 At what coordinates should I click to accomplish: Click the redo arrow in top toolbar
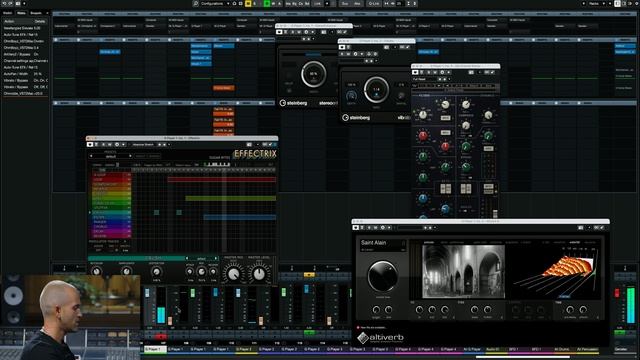click(x=10, y=3)
